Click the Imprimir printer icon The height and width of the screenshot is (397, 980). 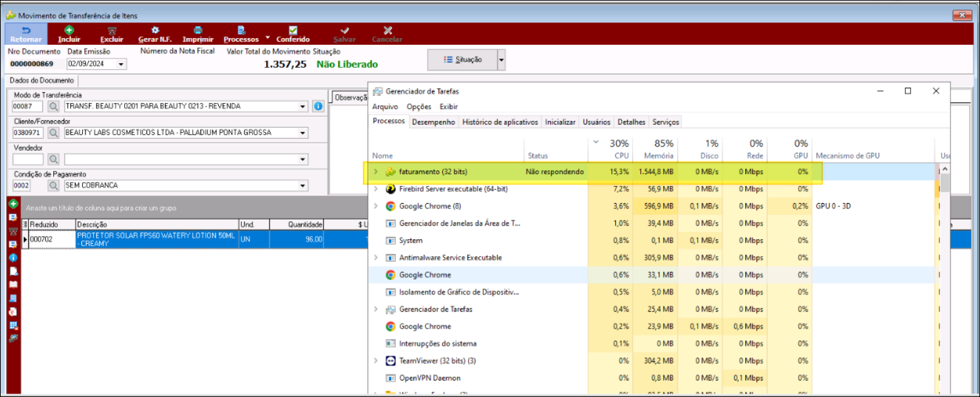tap(198, 30)
